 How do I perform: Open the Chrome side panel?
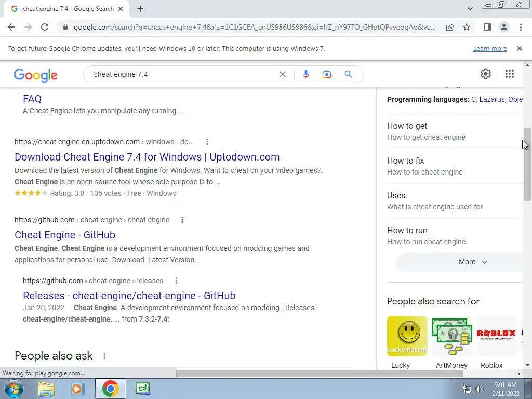coord(487,27)
